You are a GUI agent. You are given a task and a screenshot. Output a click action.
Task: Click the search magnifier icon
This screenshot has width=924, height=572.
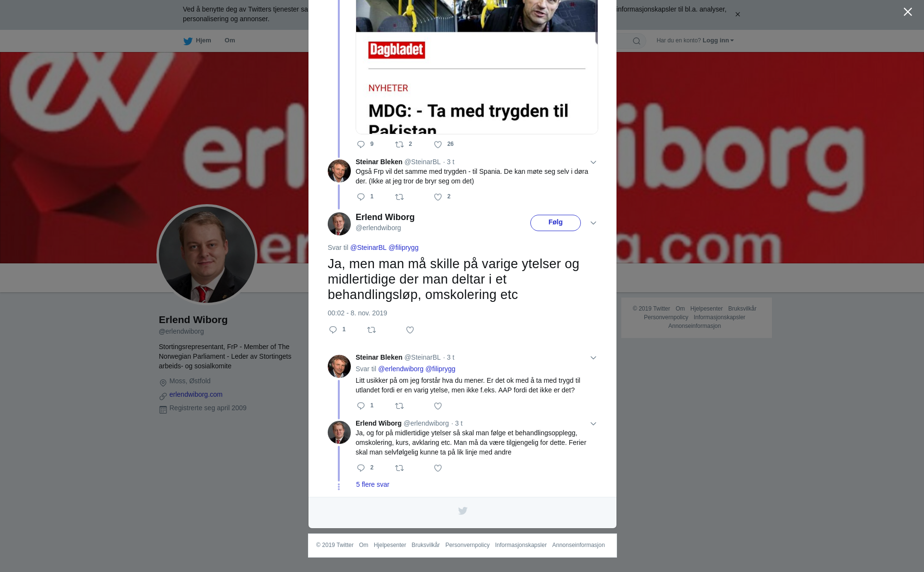click(x=637, y=41)
